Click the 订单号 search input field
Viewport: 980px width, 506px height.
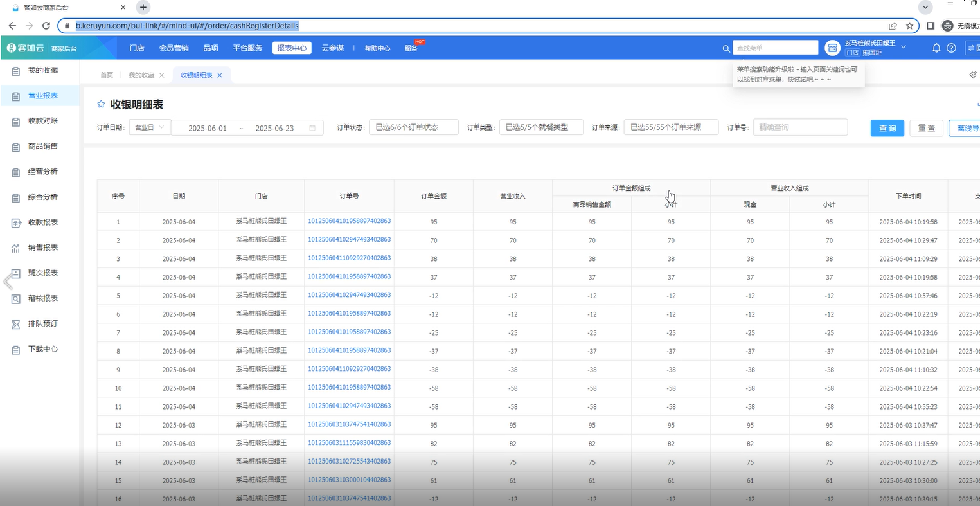point(799,127)
